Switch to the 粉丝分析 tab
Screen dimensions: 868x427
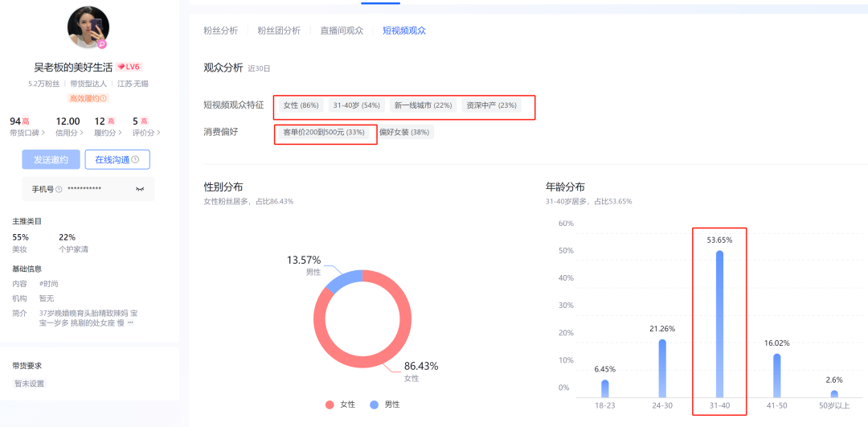[220, 31]
